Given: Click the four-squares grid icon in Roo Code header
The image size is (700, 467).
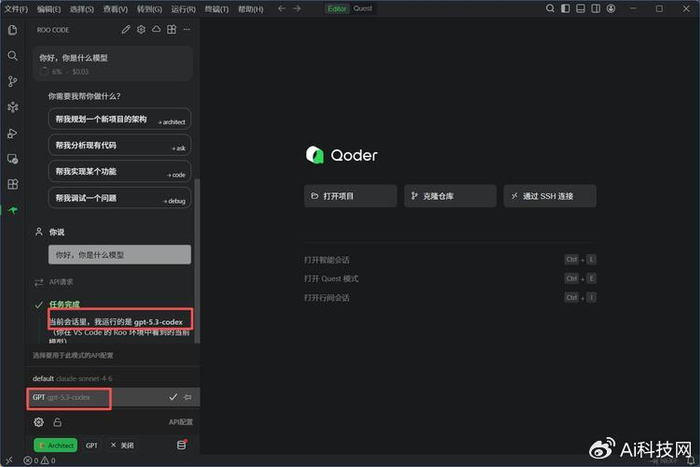Looking at the screenshot, I should 171,29.
